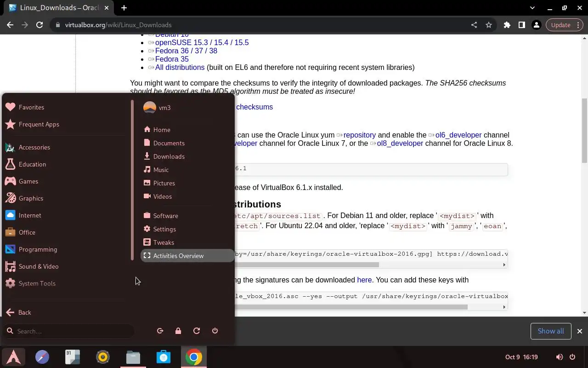The image size is (588, 368).
Task: Click the log out icon in menu
Action: click(160, 331)
